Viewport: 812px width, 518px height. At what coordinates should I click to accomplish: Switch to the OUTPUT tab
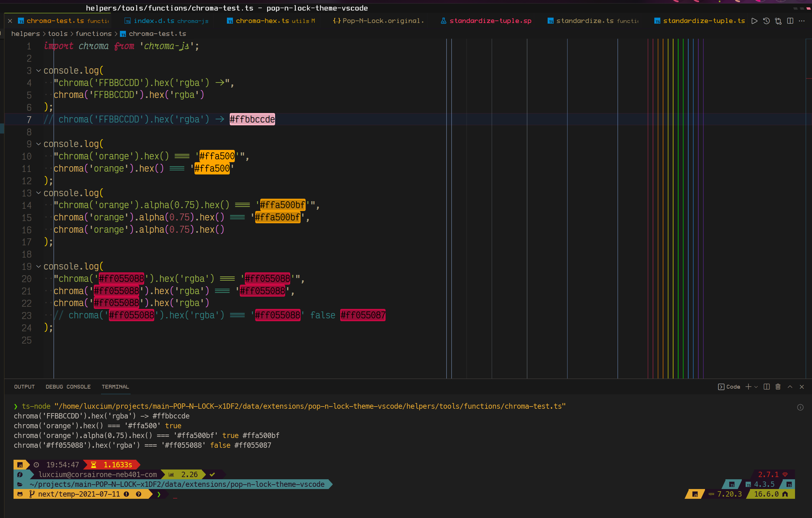(24, 387)
